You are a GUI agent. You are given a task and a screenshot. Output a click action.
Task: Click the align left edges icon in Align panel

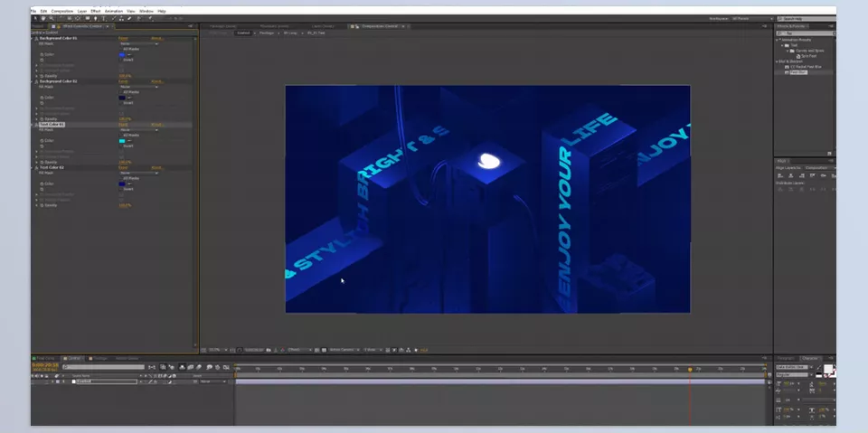(780, 175)
